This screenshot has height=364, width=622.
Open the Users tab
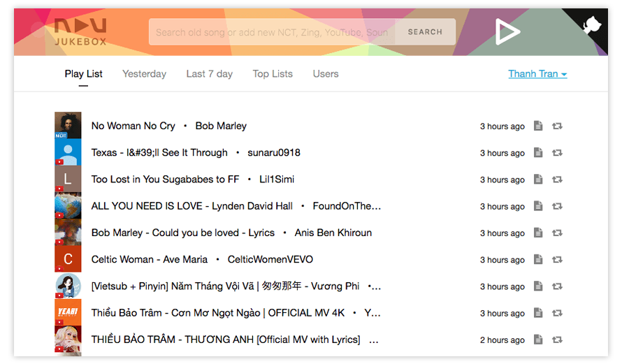pos(326,74)
